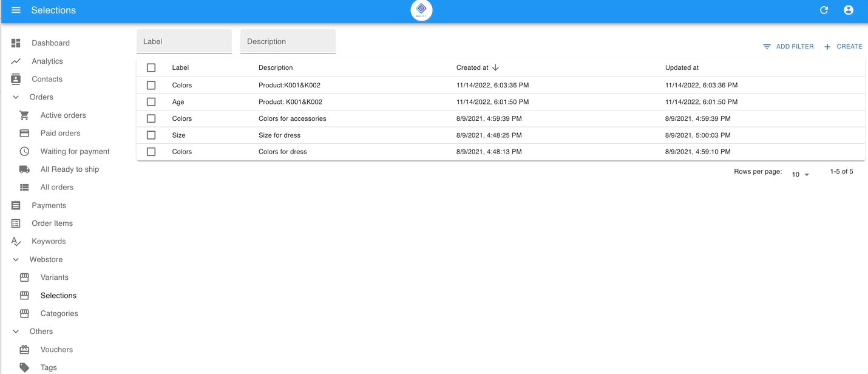
Task: Select all rows via the header checkbox
Action: point(151,67)
